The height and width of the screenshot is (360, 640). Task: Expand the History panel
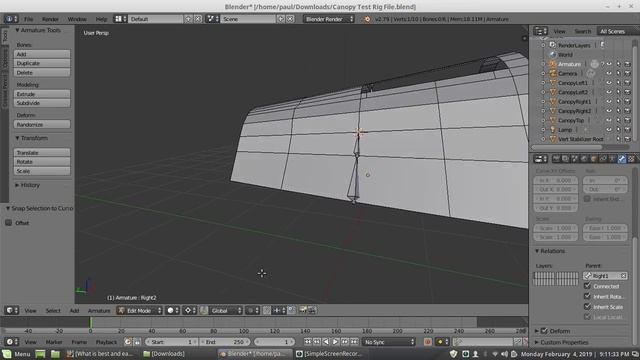tap(27, 185)
